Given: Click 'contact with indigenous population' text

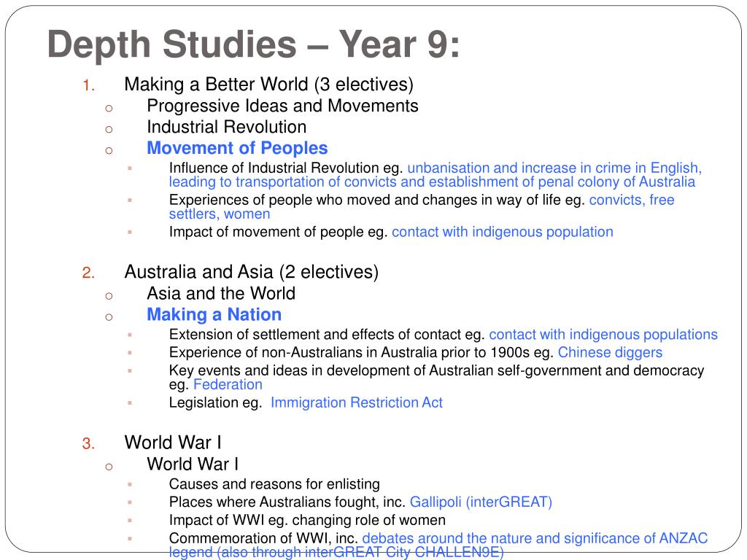Looking at the screenshot, I should (x=503, y=232).
